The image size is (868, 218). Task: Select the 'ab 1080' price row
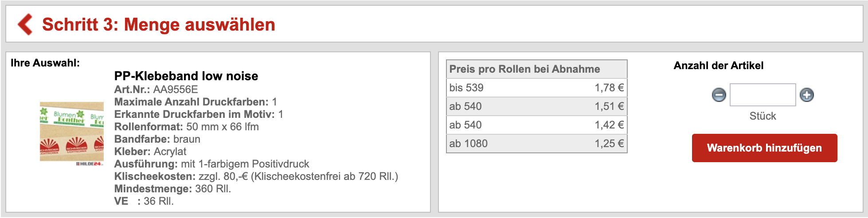coord(536,144)
